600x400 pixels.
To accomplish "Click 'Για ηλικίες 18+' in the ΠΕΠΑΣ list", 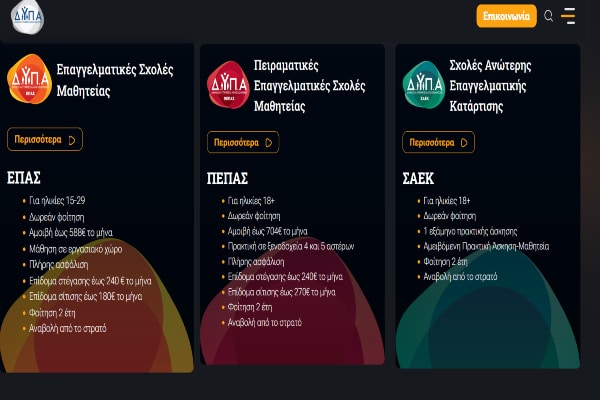I will (x=251, y=201).
